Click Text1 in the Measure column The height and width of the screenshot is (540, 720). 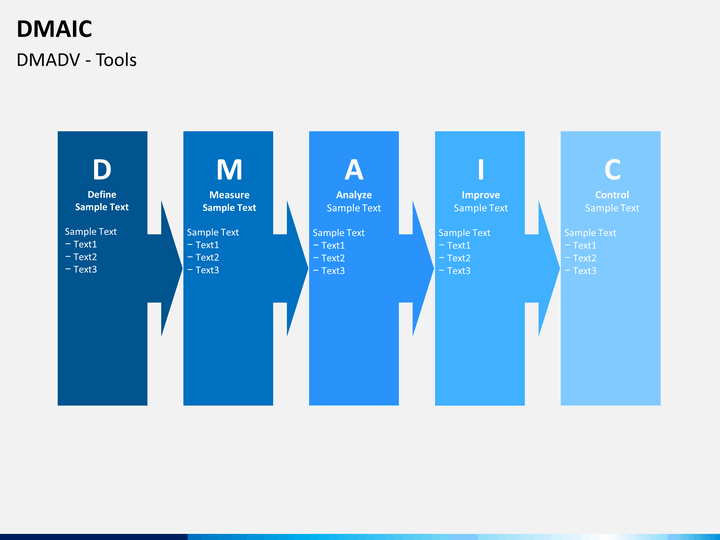click(x=207, y=245)
